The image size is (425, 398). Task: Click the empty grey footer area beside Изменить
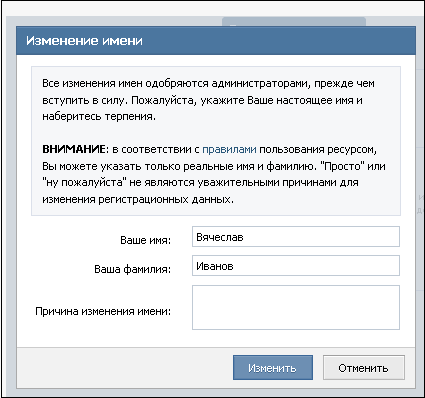click(x=123, y=368)
